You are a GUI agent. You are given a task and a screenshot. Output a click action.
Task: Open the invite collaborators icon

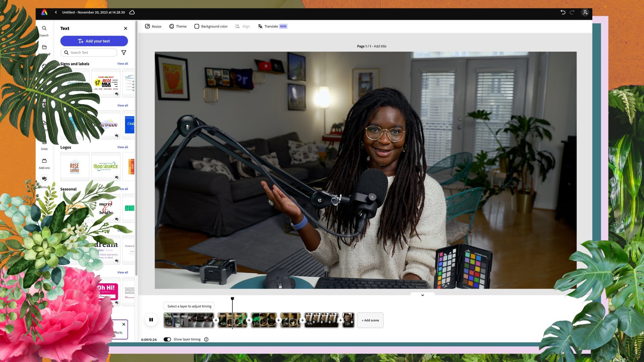coord(585,12)
